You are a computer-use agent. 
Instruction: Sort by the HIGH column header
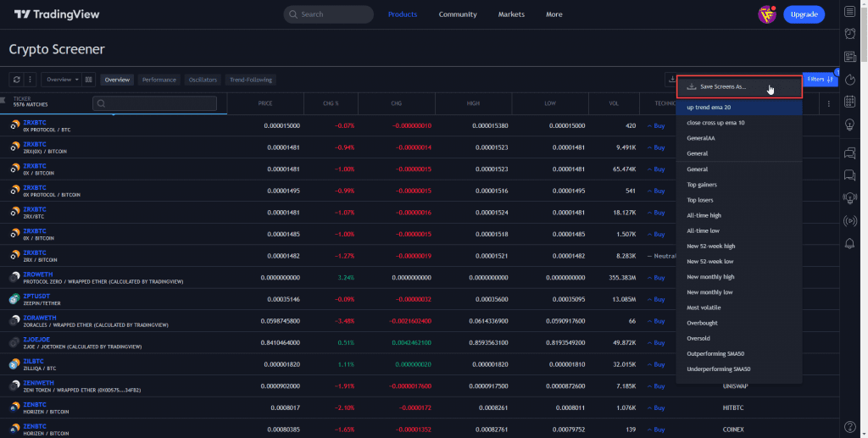[x=473, y=103]
